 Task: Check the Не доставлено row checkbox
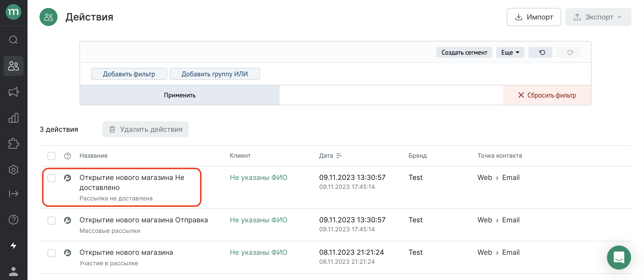coord(51,178)
